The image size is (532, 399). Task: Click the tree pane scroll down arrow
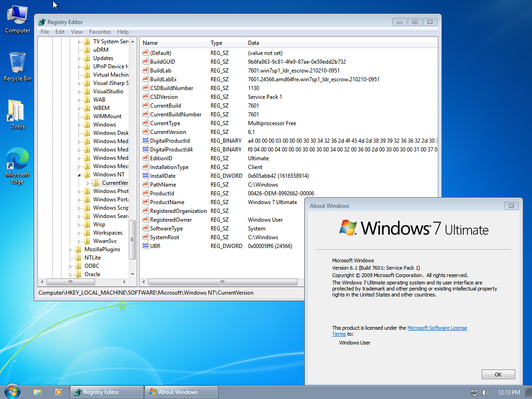click(x=133, y=274)
